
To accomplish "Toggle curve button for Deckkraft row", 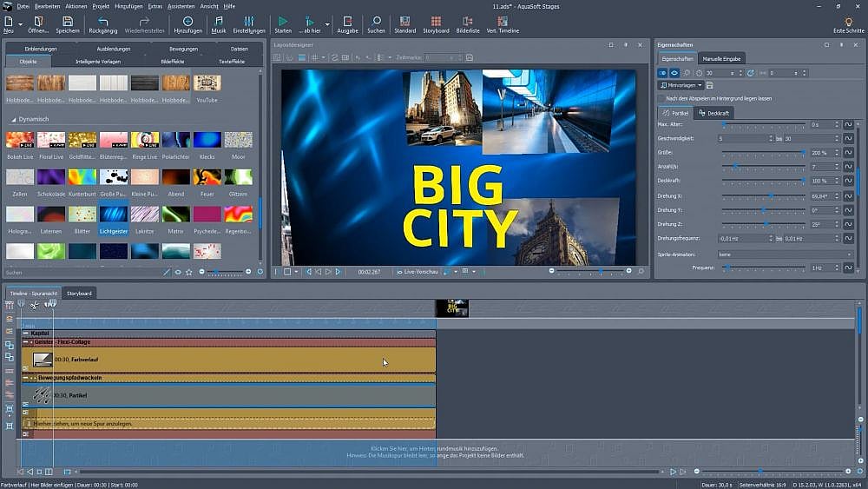I will [x=849, y=181].
